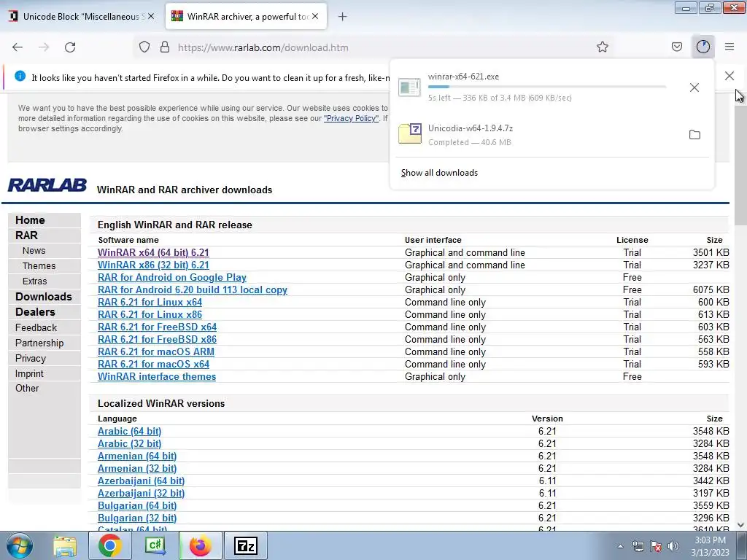Open Dealers in the sidebar

click(x=35, y=312)
